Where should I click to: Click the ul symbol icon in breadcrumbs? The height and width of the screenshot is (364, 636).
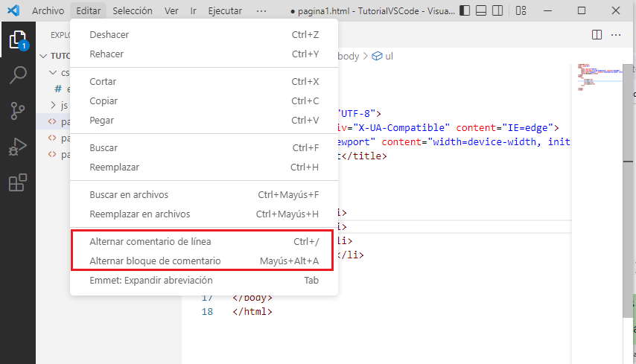tap(378, 56)
